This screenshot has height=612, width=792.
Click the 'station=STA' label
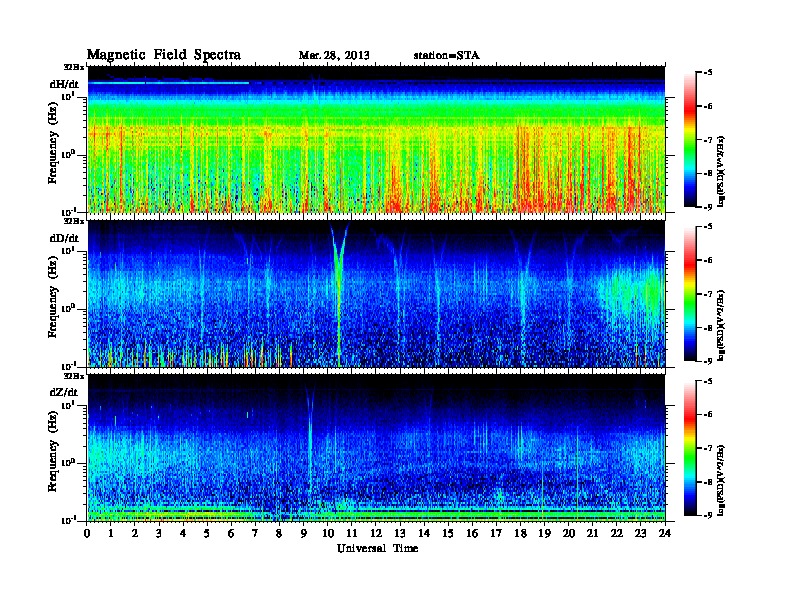point(447,55)
